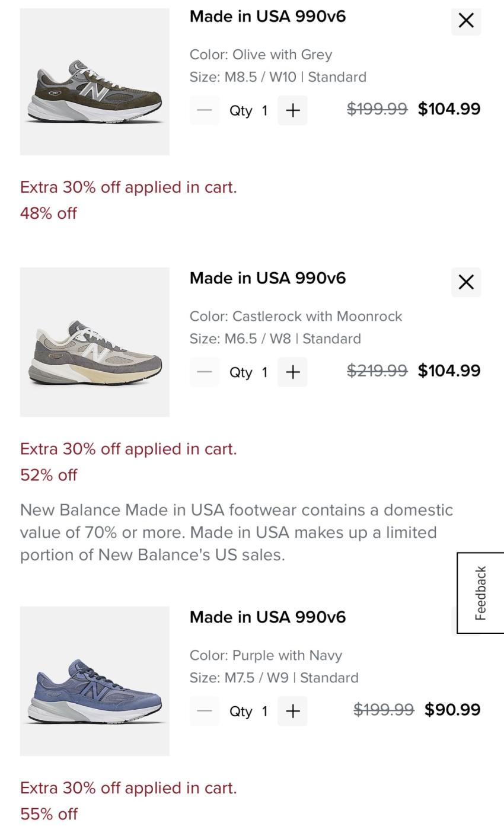Click the $90.99 price on Purple shoe

click(452, 710)
